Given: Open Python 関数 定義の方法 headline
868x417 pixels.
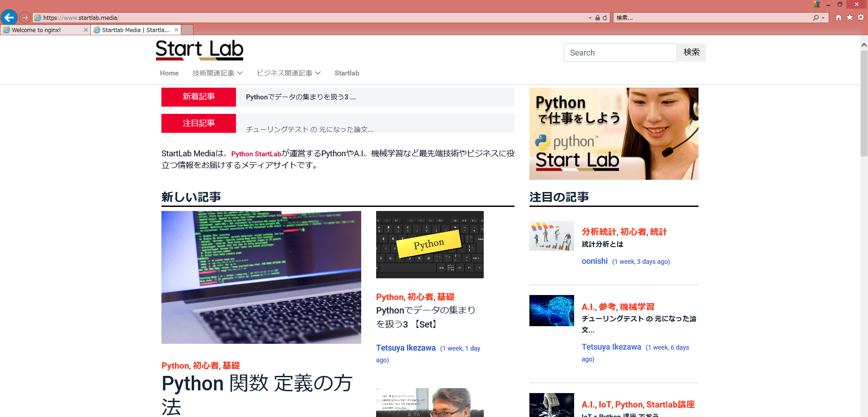Looking at the screenshot, I should [x=257, y=394].
